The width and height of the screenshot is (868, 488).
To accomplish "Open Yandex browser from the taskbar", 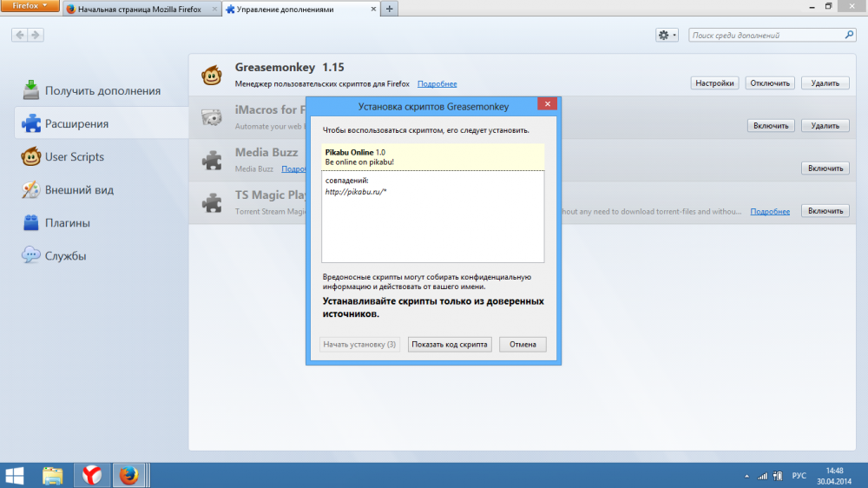I will pos(91,475).
